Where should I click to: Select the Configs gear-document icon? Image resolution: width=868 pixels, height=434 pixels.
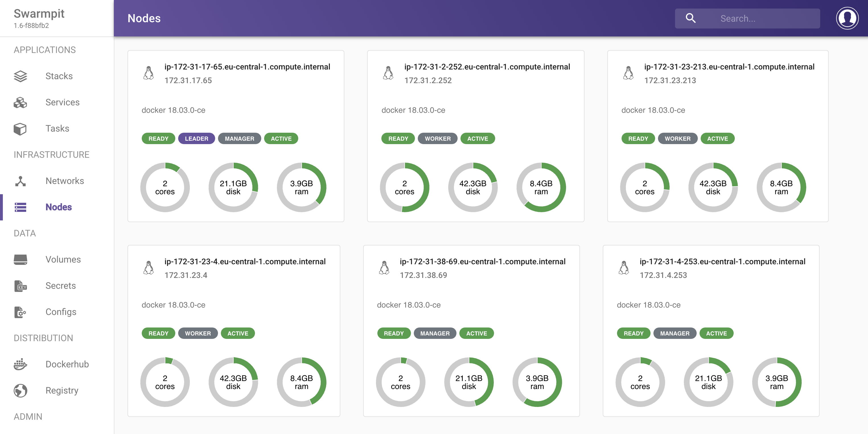[20, 312]
